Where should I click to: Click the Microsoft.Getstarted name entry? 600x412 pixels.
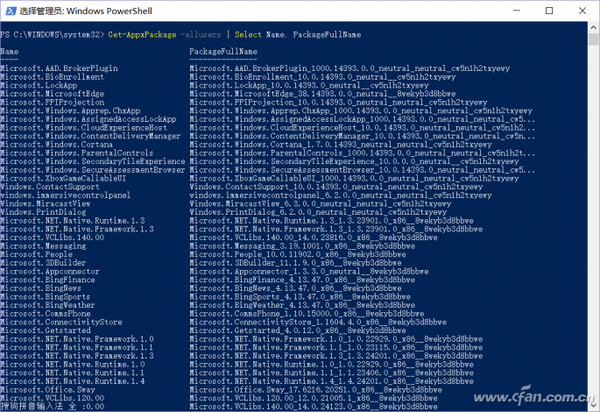(39, 330)
